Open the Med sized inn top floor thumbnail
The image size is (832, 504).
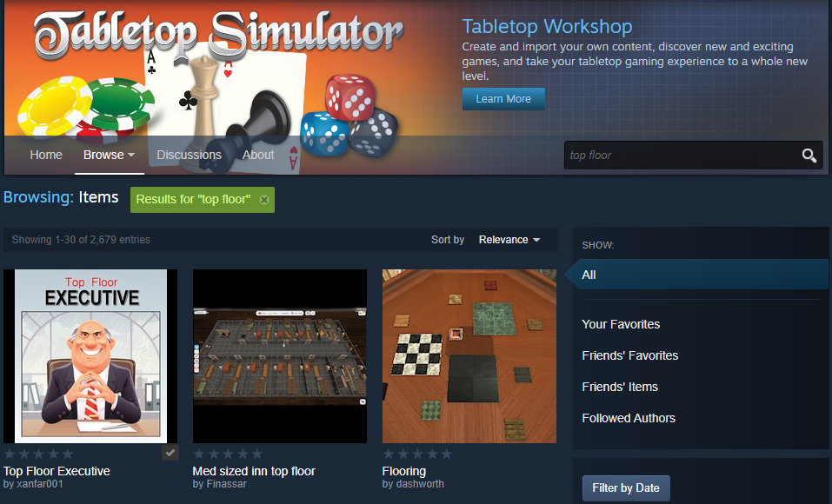280,356
